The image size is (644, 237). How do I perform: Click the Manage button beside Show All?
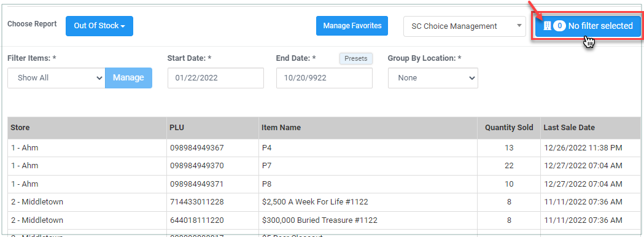128,77
